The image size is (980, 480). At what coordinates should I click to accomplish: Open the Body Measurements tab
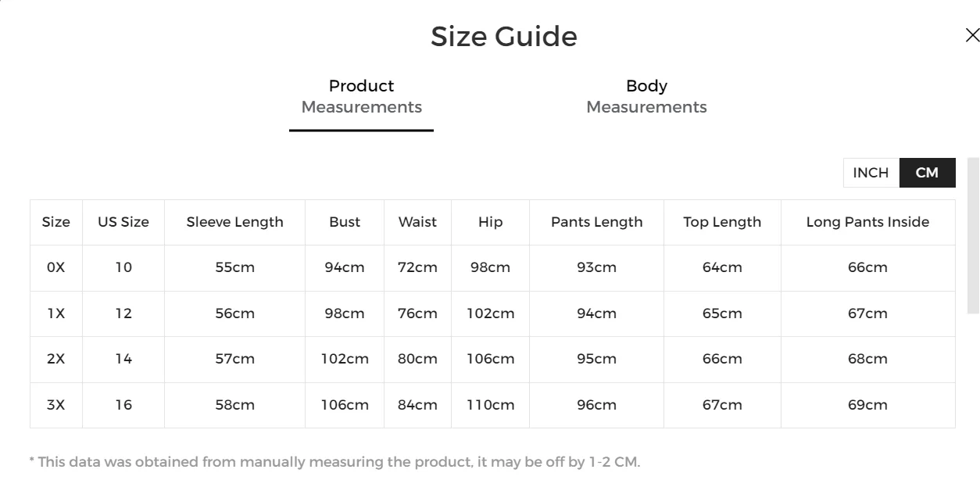pos(646,97)
